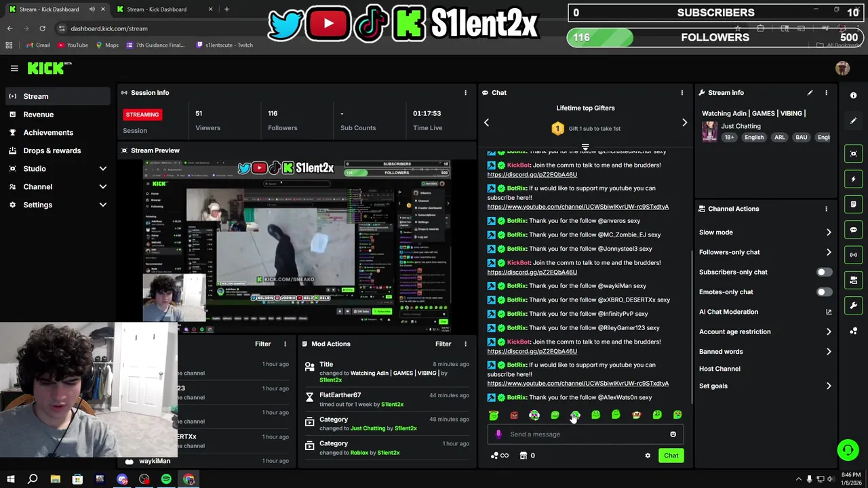Click the lightning bolt icon in right rail

point(853,179)
